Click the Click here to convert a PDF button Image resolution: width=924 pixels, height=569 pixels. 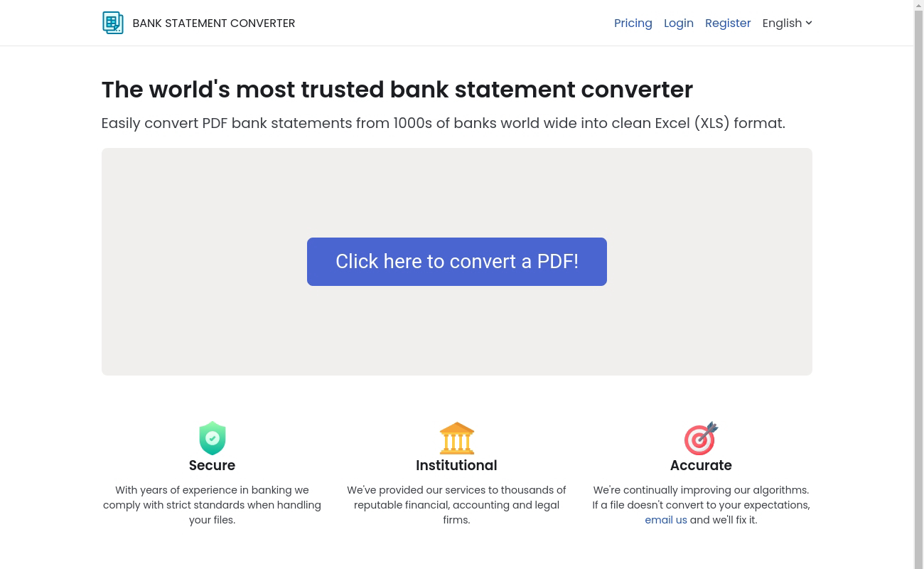coord(457,261)
